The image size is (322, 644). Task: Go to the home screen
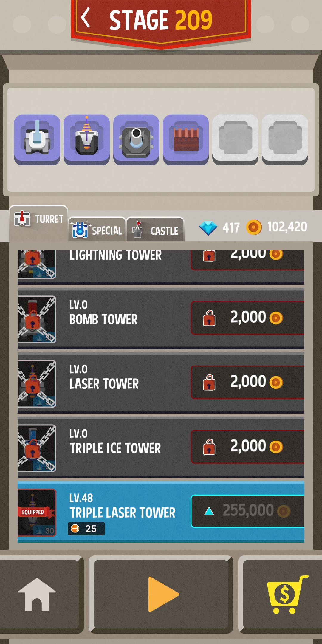(x=37, y=594)
